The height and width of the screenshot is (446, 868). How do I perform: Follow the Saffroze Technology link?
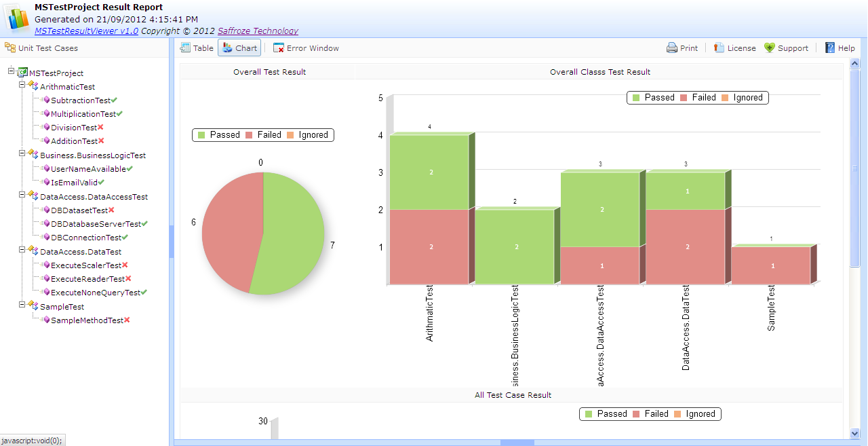[x=258, y=30]
